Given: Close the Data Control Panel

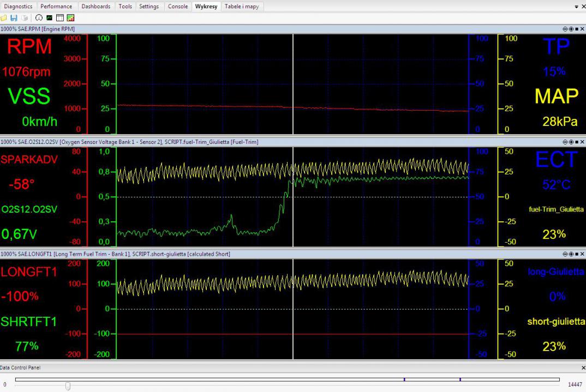Looking at the screenshot, I should [x=582, y=368].
